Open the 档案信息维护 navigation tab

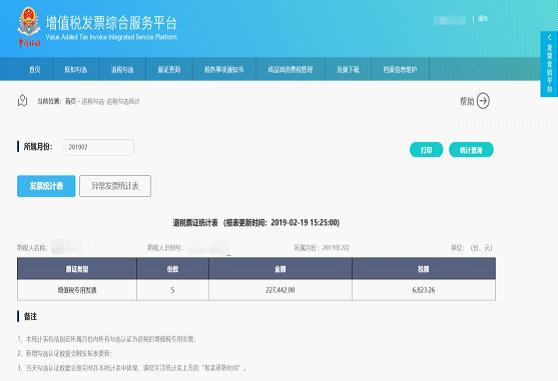coord(400,69)
